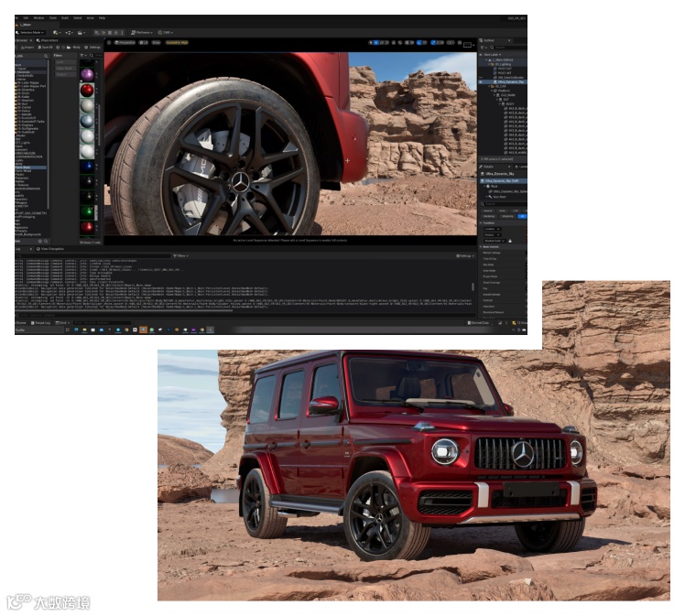Activate the scale gizmo icon

(x=386, y=43)
